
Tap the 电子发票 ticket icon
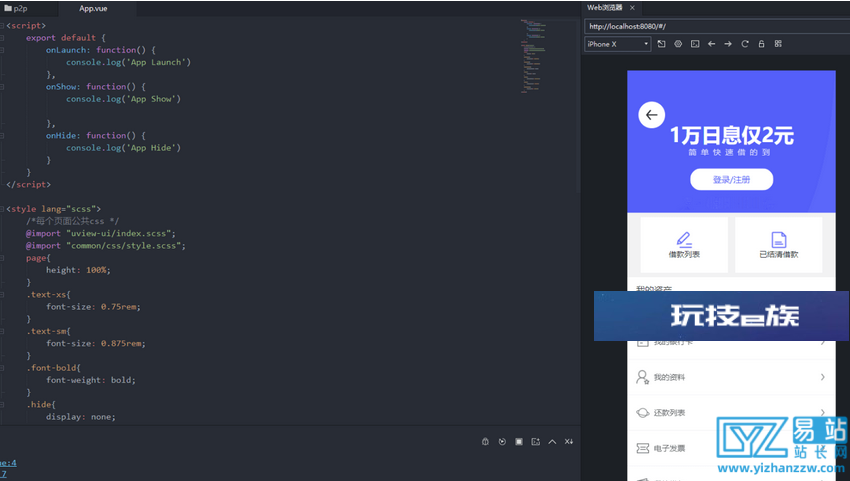click(642, 448)
